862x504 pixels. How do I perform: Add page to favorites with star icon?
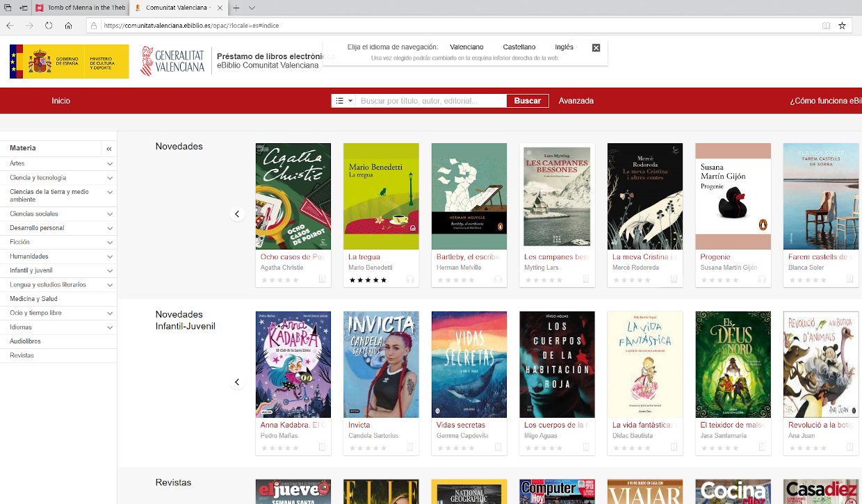(842, 26)
